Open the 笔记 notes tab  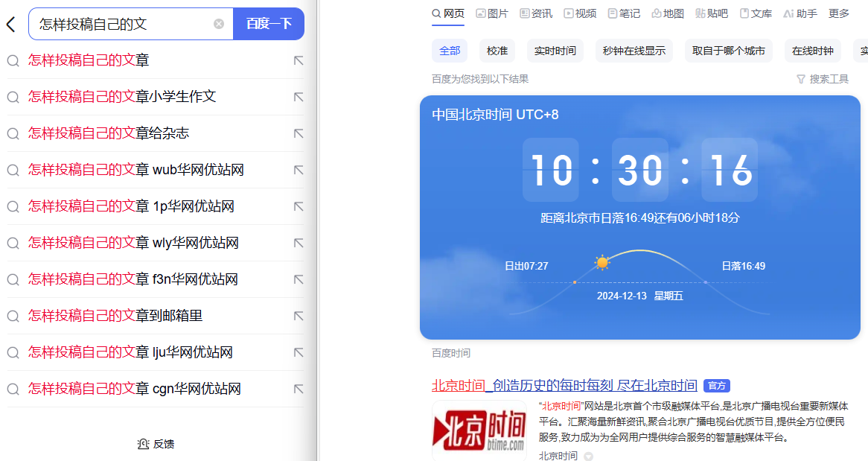coord(624,13)
